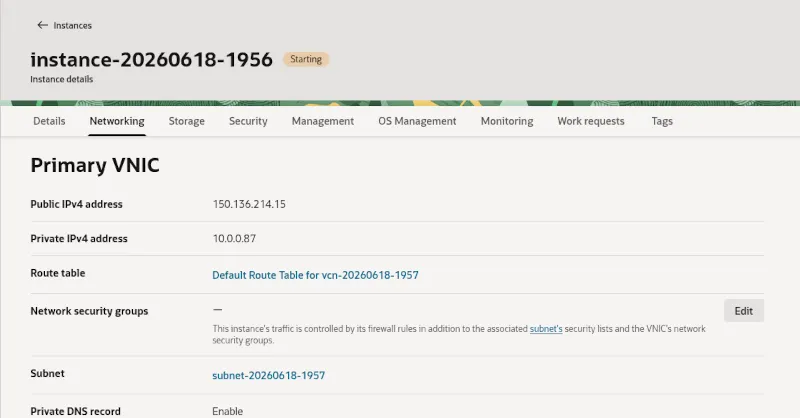800x418 pixels.
Task: Open the Work requests tab
Action: click(x=591, y=121)
